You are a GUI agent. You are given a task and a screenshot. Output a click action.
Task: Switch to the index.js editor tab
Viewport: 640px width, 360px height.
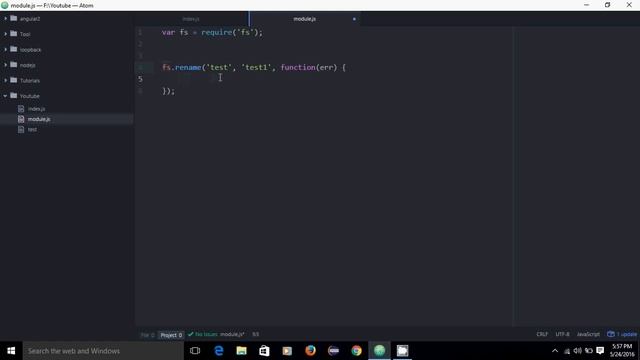[x=191, y=19]
